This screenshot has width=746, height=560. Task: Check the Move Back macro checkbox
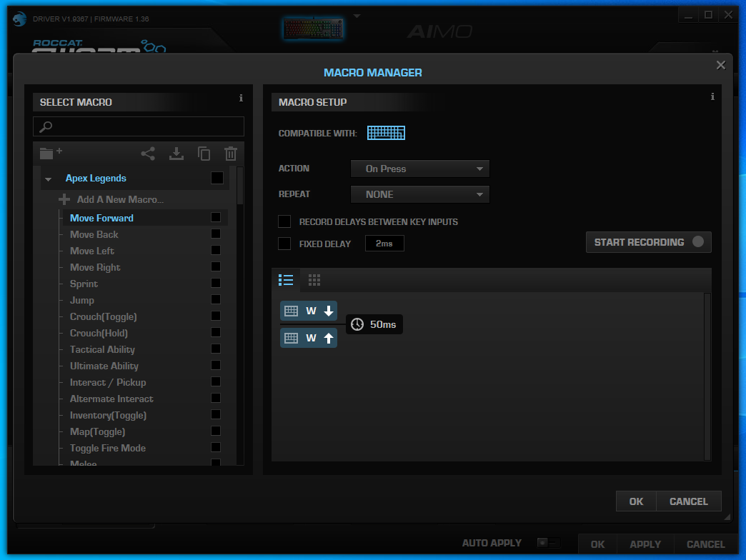pos(216,234)
